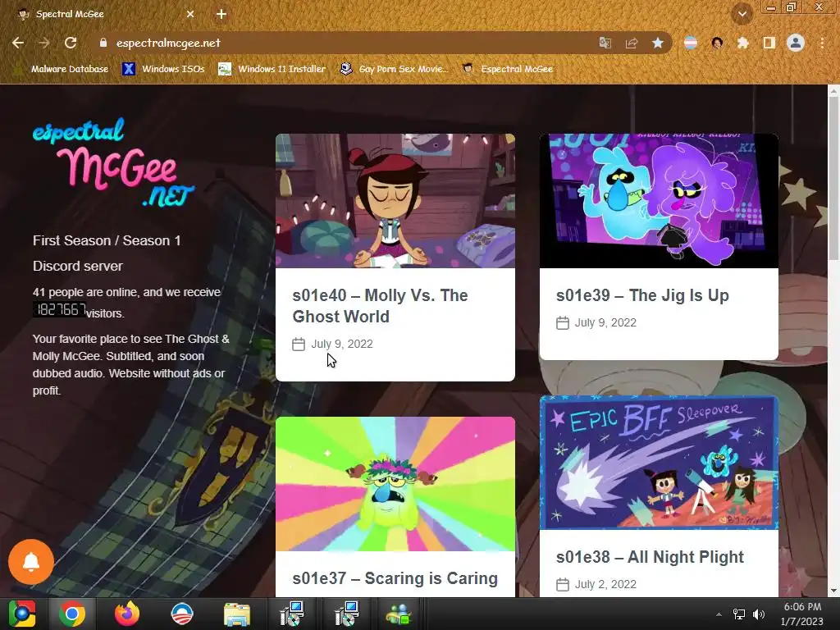Launch Firefox from the taskbar
Image resolution: width=840 pixels, height=630 pixels.
tap(127, 614)
